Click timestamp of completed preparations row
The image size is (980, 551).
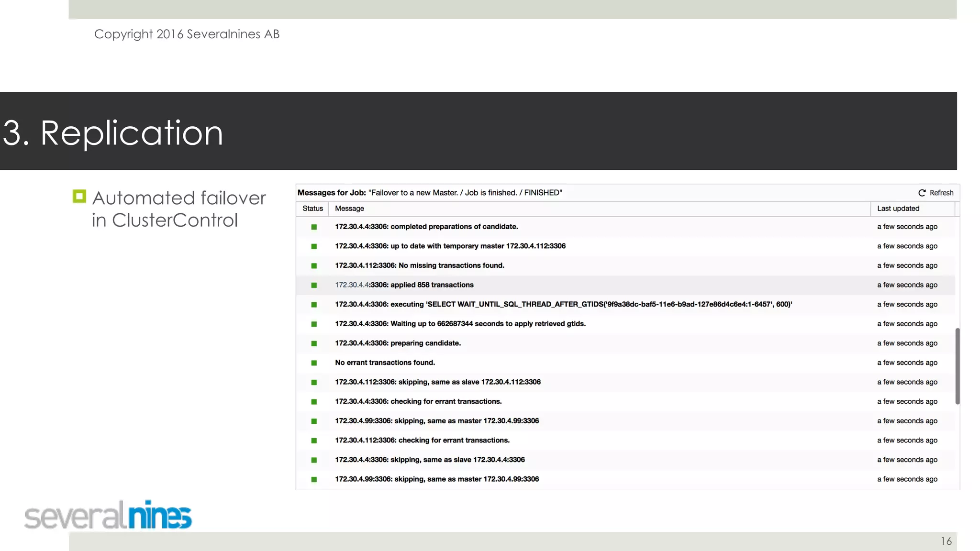tap(907, 227)
